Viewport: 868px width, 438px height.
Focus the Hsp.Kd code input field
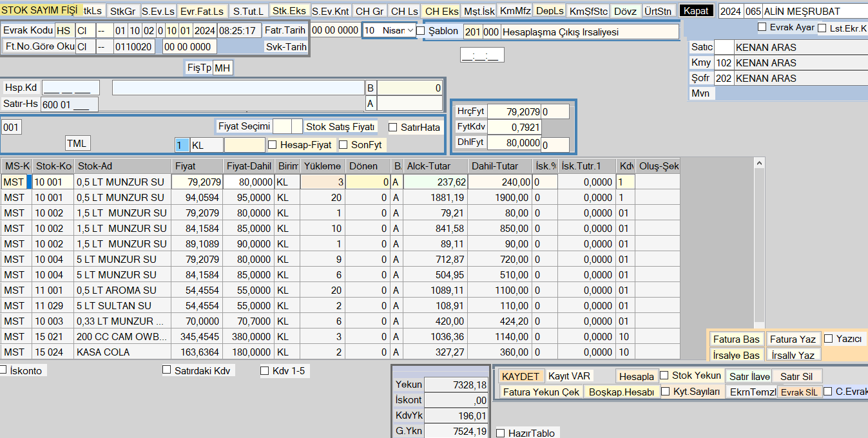point(71,88)
